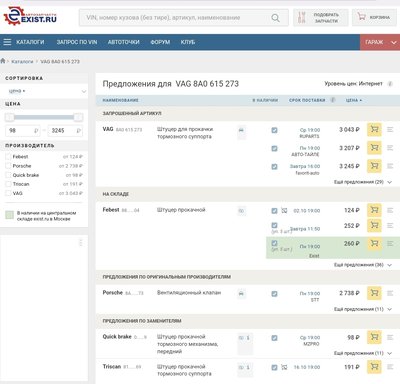Add the Quick brake 98 ₽ offer to cart
This screenshot has height=384, width=400.
(x=374, y=337)
